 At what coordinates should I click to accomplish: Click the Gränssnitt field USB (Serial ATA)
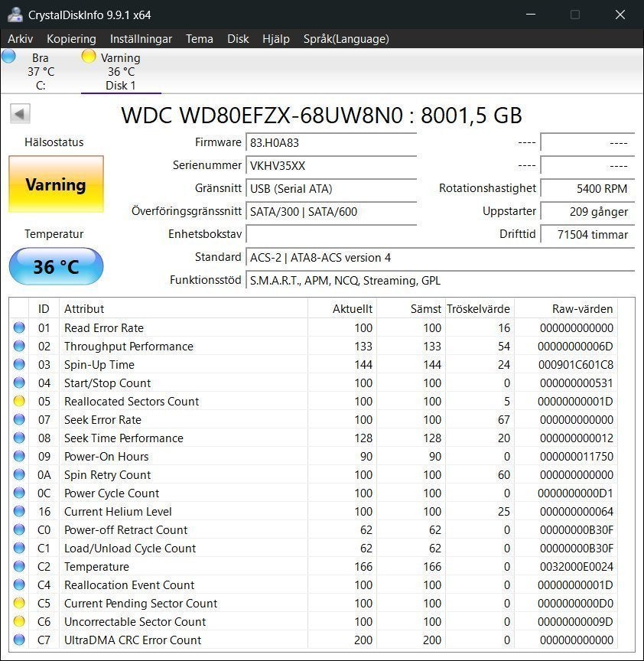tap(331, 188)
